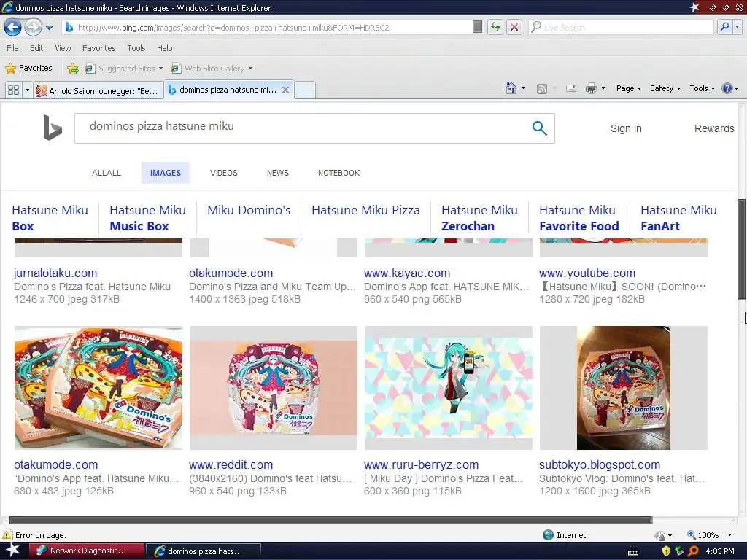Viewport: 747px width, 560px height.
Task: Click the horizontal scrollbar at page bottom
Action: pos(330,520)
